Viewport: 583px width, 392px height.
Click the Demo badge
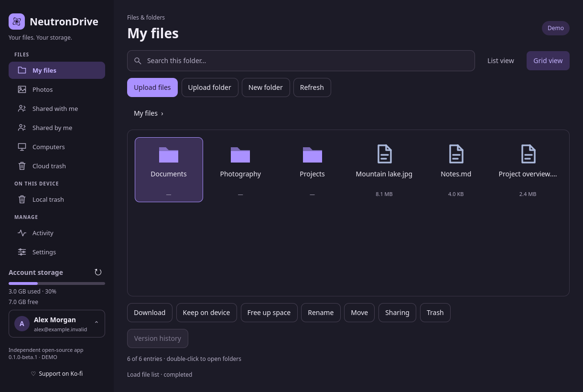pyautogui.click(x=556, y=28)
